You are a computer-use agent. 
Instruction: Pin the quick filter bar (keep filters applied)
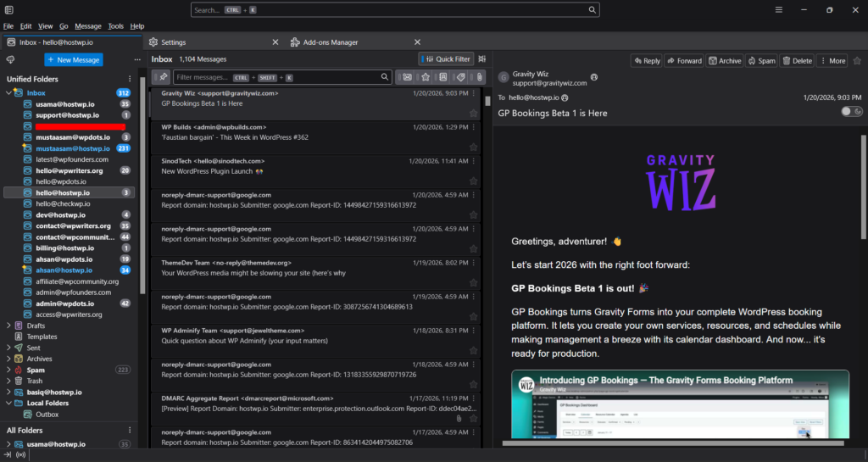coord(163,77)
